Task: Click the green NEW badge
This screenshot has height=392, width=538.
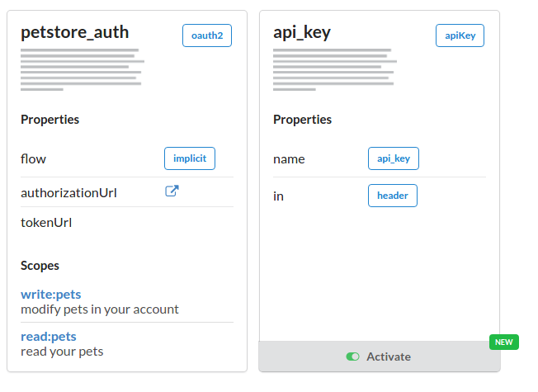Action: coord(503,342)
